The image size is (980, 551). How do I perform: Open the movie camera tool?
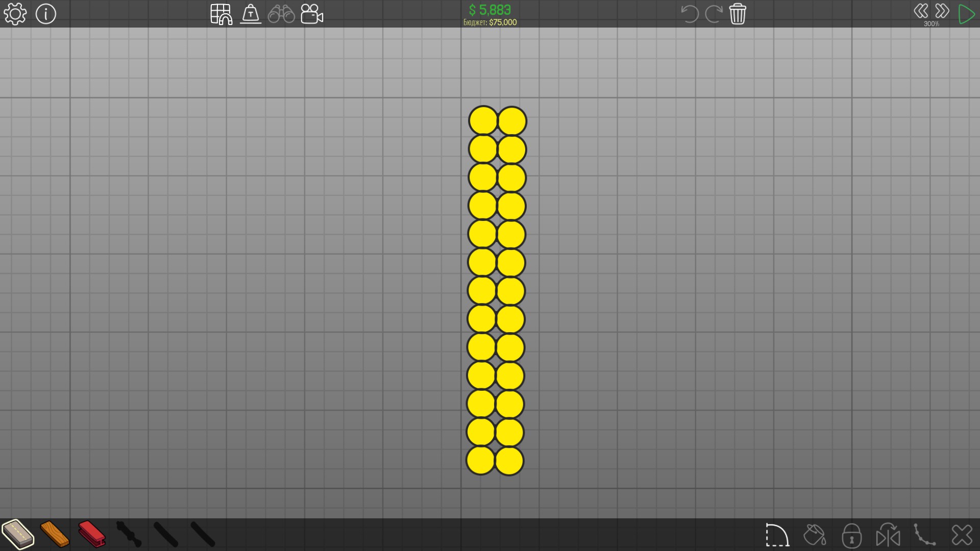(x=312, y=14)
